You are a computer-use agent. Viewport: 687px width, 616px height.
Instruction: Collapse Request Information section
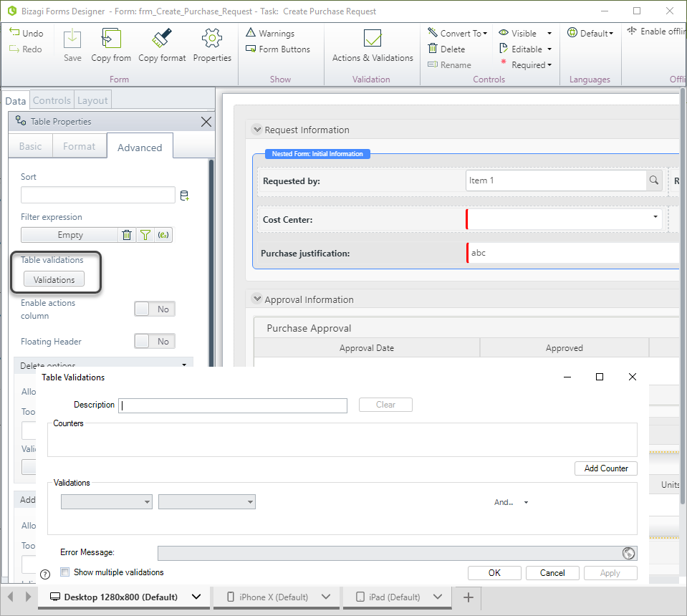point(257,130)
